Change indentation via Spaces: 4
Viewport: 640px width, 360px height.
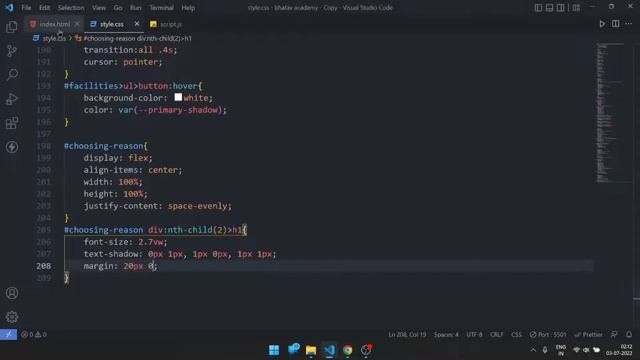click(x=446, y=334)
